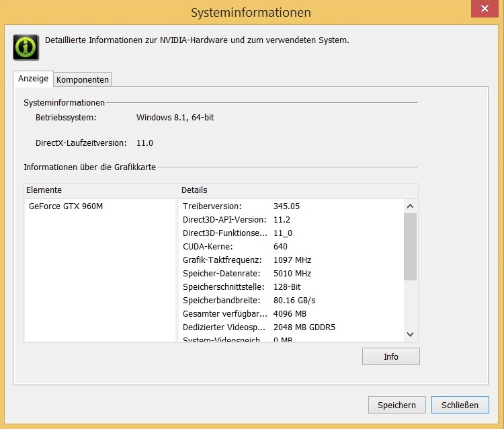Screen dimensions: 504x429
Task: Click the details list scrollbar thumb
Action: tap(411, 246)
